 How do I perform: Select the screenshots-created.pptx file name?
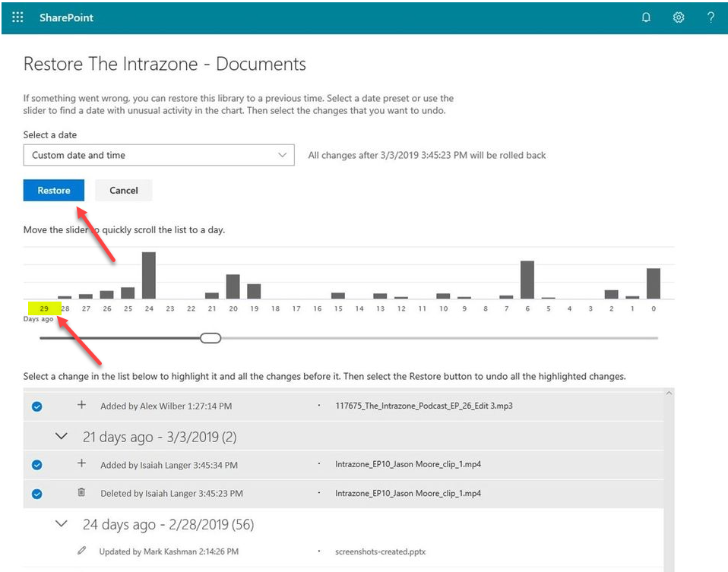[x=380, y=551]
